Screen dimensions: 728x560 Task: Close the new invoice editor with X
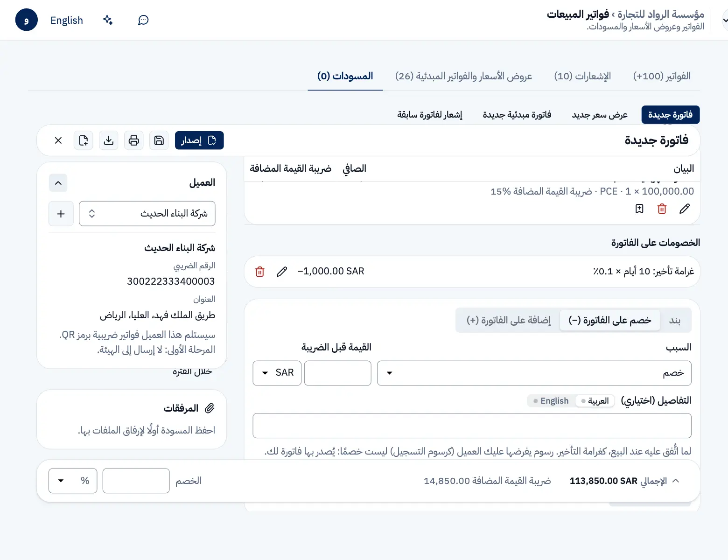click(x=58, y=140)
